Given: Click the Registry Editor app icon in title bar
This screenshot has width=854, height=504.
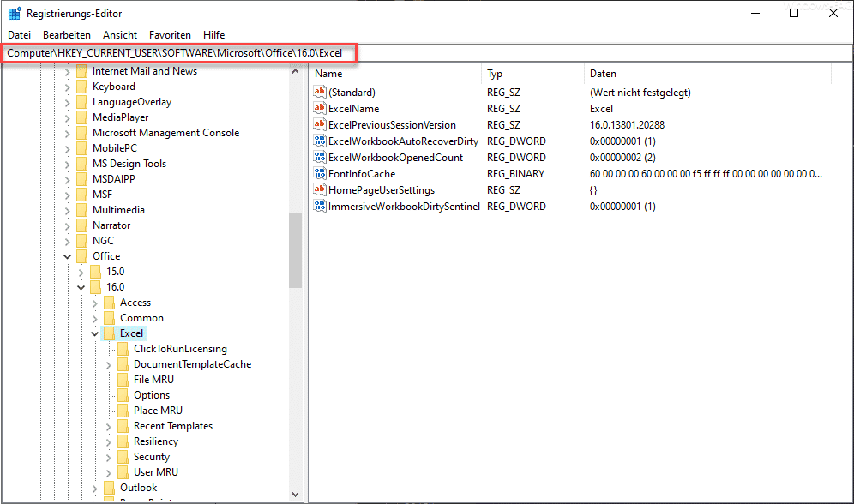Looking at the screenshot, I should pos(15,13).
